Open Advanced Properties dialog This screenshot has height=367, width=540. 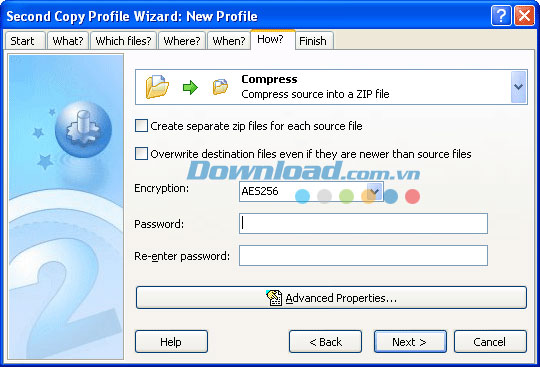pos(331,297)
